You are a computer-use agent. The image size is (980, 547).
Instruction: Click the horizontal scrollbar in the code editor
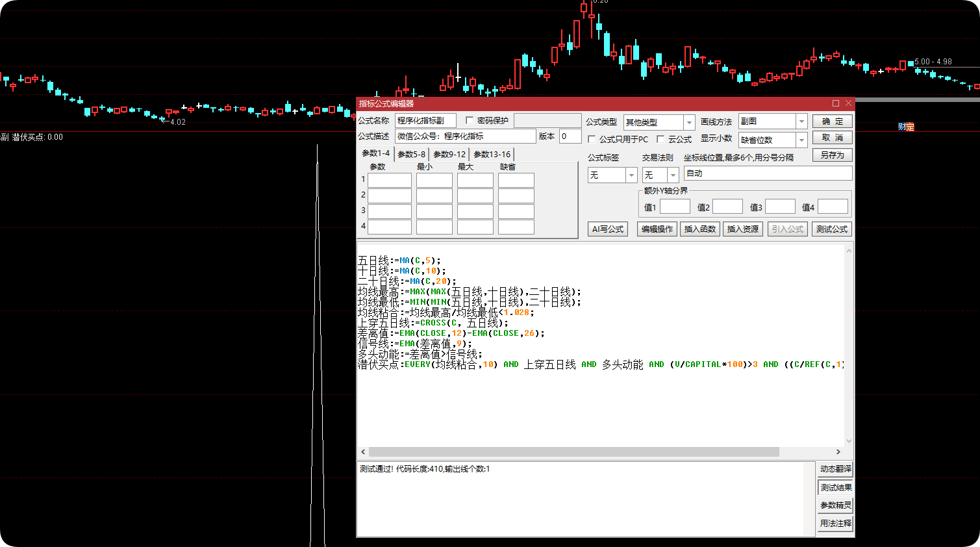[574, 452]
